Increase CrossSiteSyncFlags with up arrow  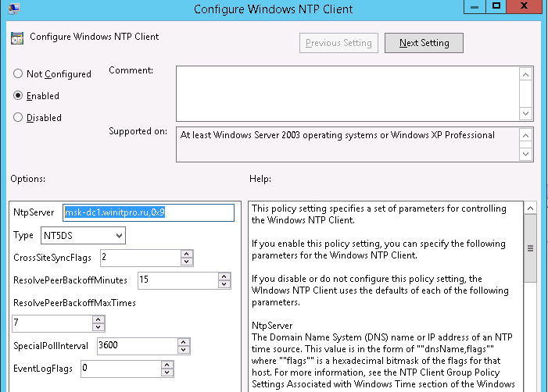point(187,254)
